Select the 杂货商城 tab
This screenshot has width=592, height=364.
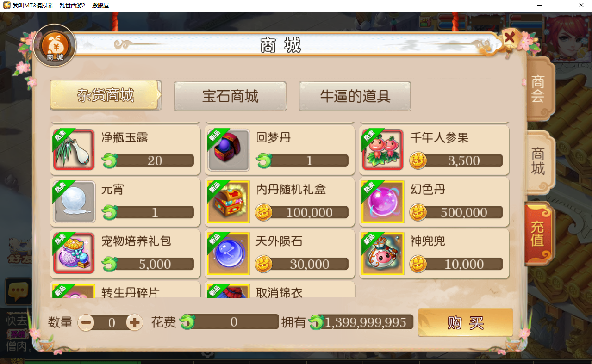[x=106, y=95]
